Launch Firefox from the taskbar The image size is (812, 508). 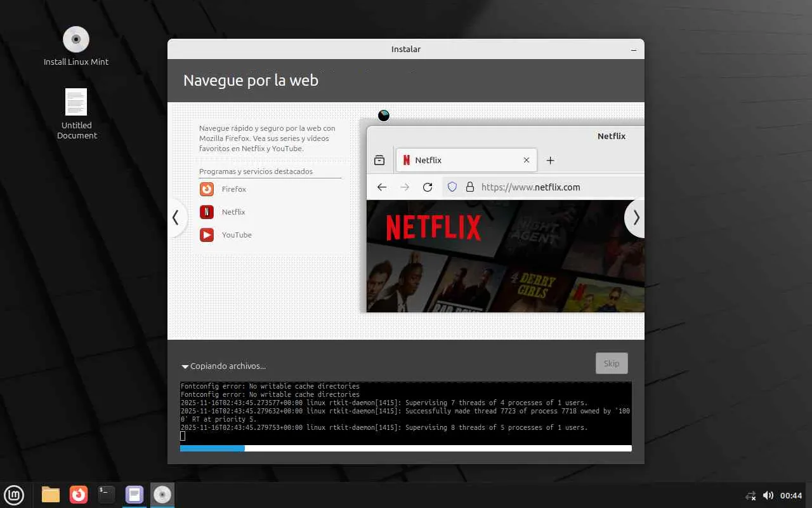79,495
